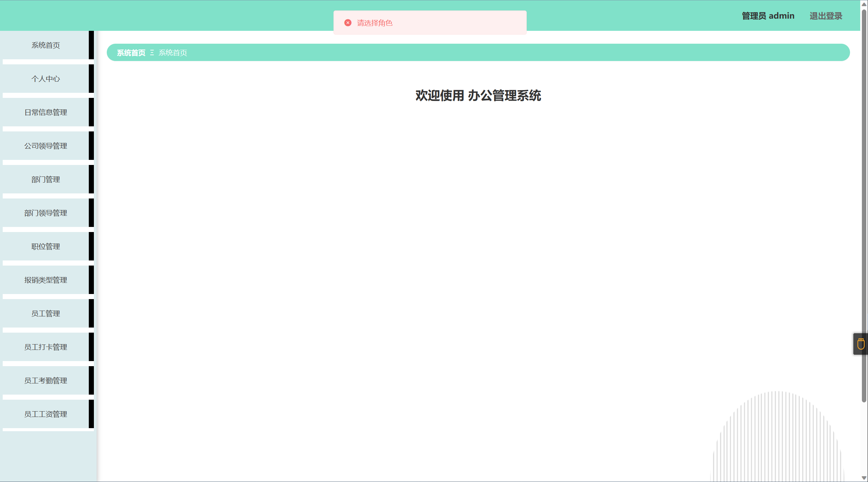Viewport: 868px width, 482px height.
Task: Navigate to 员工考勤管理
Action: (46, 381)
